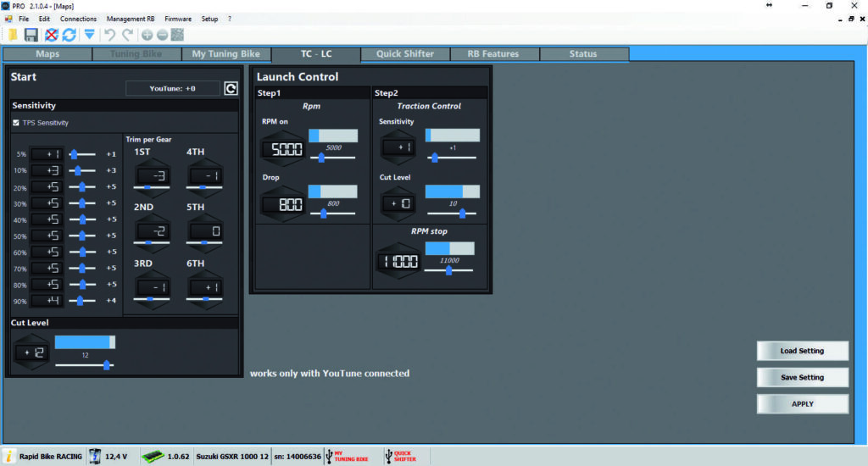Click the RPM on value display showing 5000
Viewport: 868px width, 466px height.
pyautogui.click(x=284, y=149)
